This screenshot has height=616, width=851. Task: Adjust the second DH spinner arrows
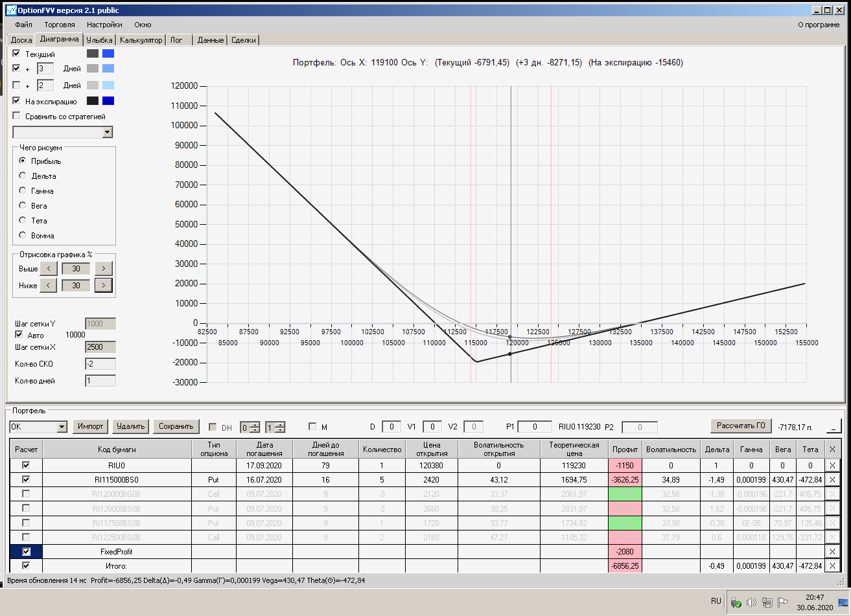279,427
